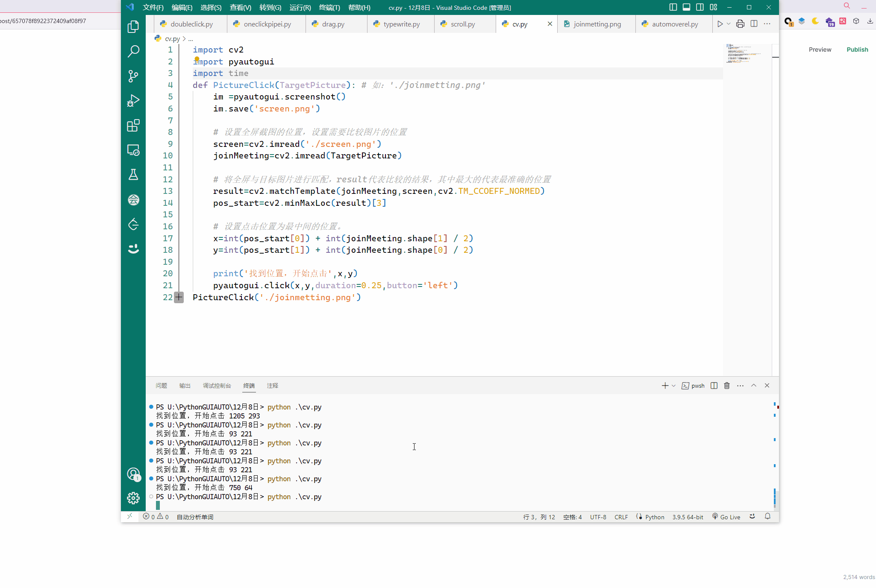Screen dimensions: 876x588
Task: Click 自动分析单词 in the status bar
Action: (x=195, y=517)
